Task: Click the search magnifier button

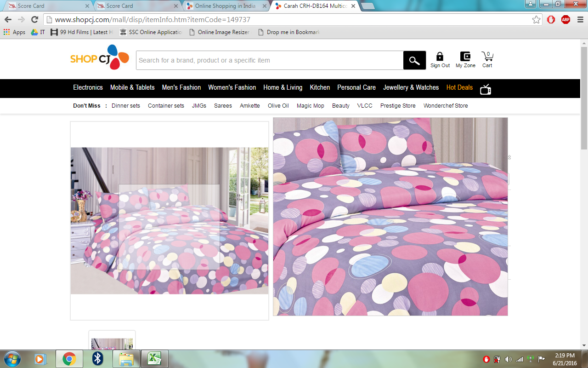Action: (x=414, y=60)
